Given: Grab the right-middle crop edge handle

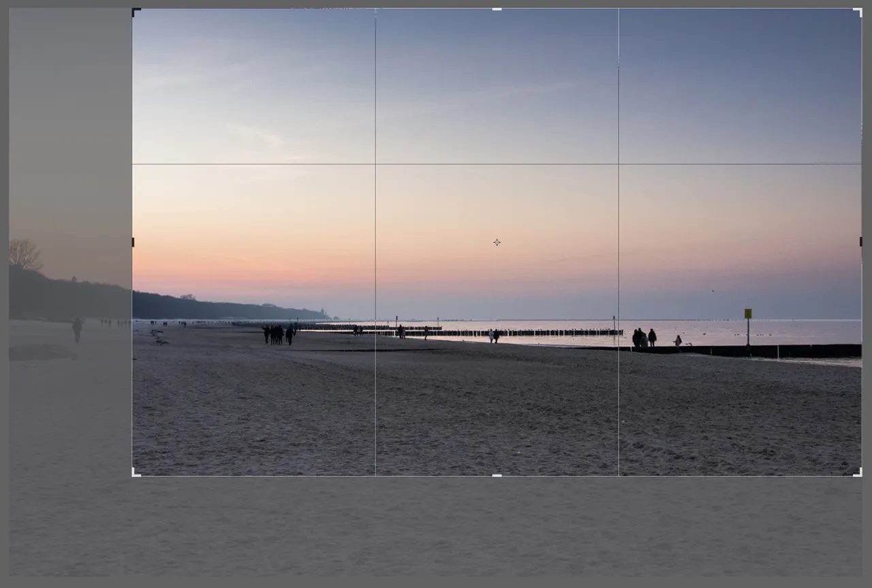Looking at the screenshot, I should [859, 241].
